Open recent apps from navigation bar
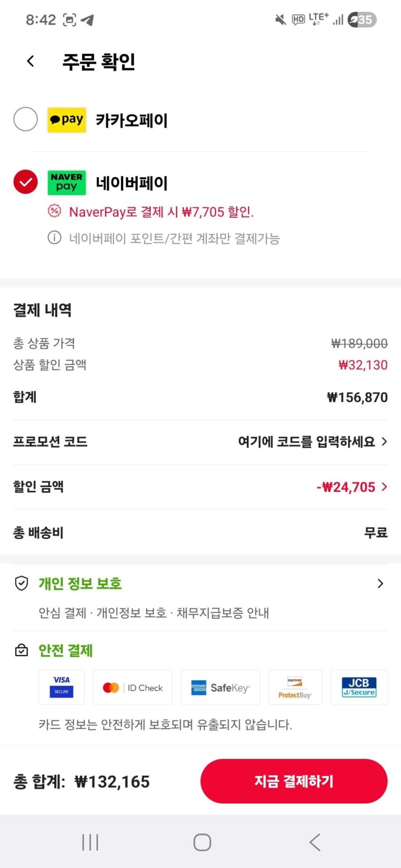 (90, 842)
